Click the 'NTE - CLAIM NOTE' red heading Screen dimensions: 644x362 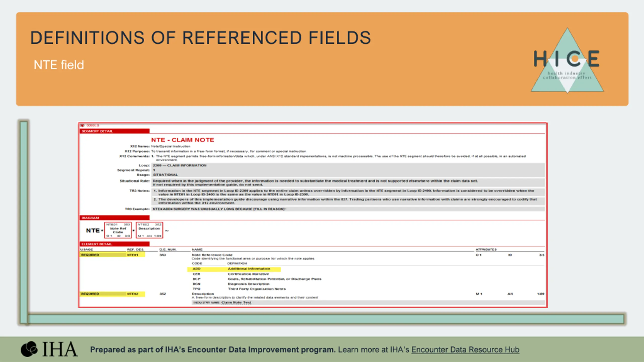coord(183,140)
